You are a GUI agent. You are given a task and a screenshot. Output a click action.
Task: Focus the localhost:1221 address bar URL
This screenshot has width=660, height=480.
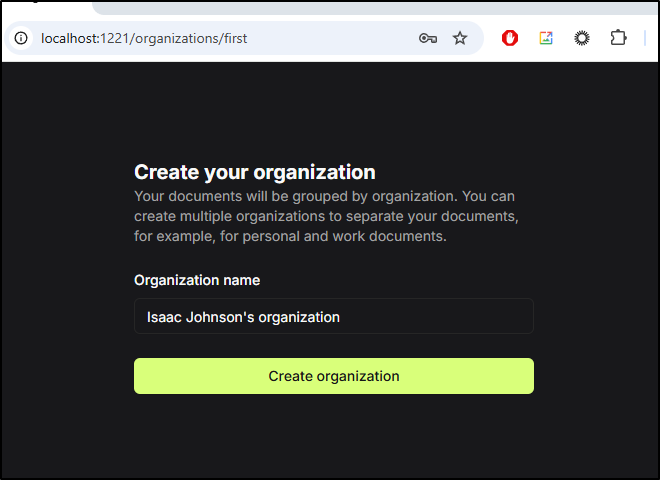point(144,38)
